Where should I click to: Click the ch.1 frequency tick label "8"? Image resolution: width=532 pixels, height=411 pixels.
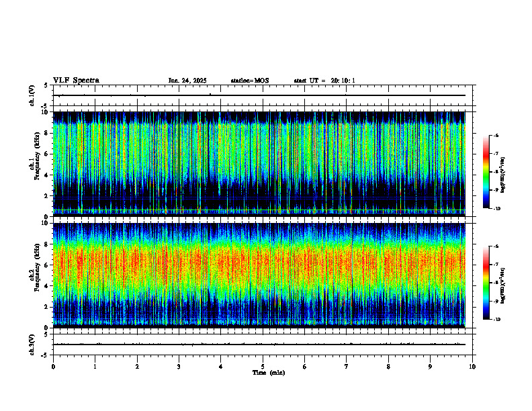click(x=47, y=133)
